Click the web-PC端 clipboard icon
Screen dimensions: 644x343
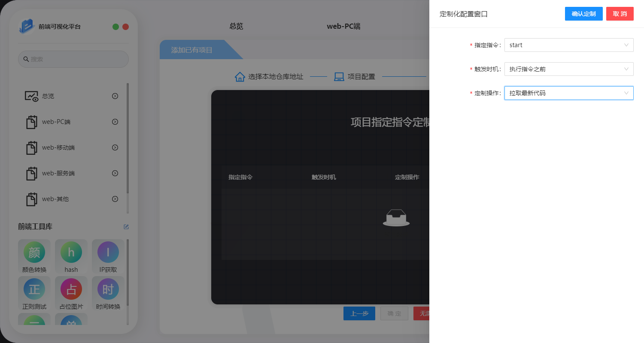coord(31,122)
